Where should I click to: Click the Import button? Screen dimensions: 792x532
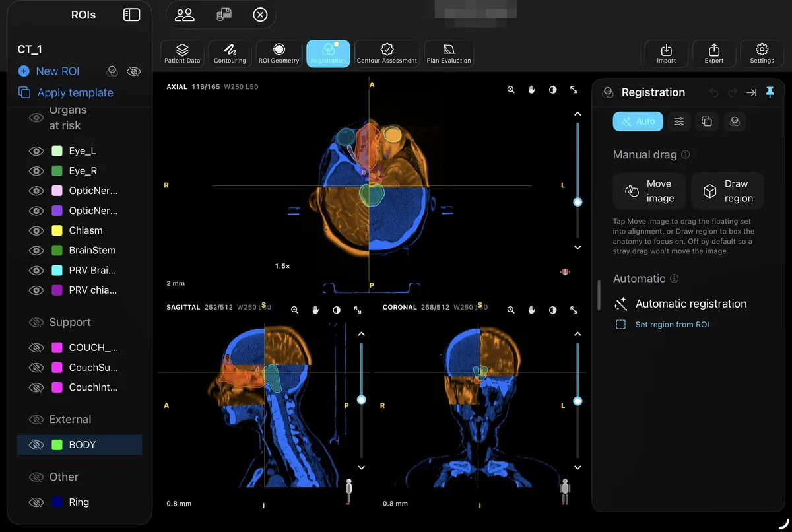pos(666,53)
